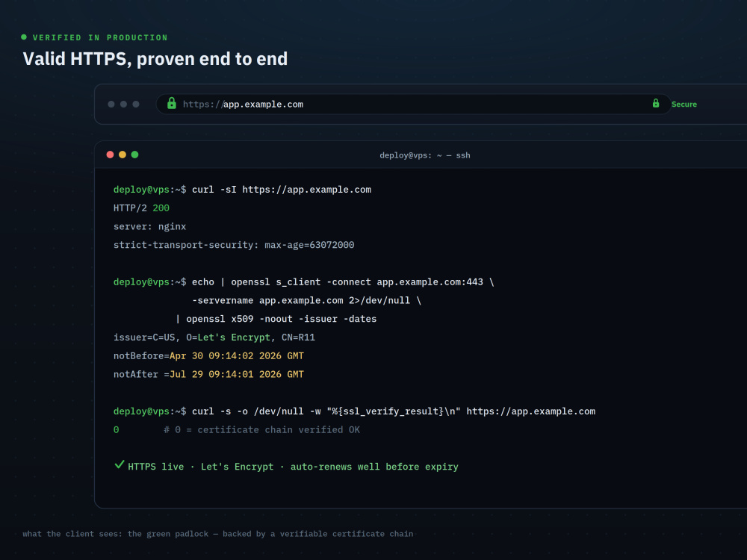
Task: Click the notAfter date Jul 29 2026
Action: tap(237, 375)
